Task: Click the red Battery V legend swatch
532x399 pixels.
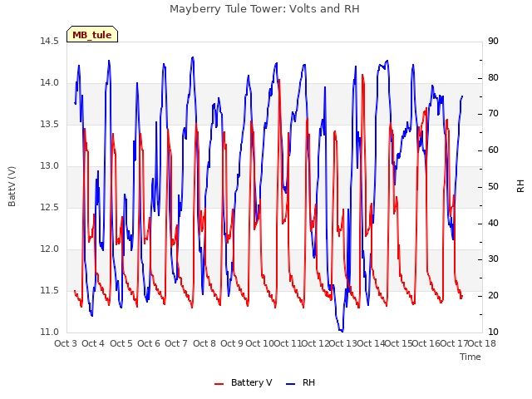Action: 219,384
